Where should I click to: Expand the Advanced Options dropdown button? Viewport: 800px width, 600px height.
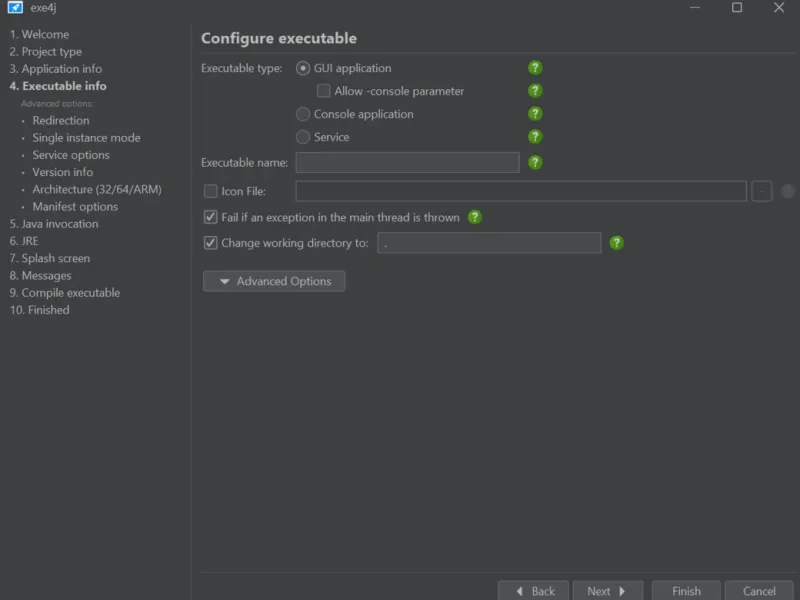[274, 281]
